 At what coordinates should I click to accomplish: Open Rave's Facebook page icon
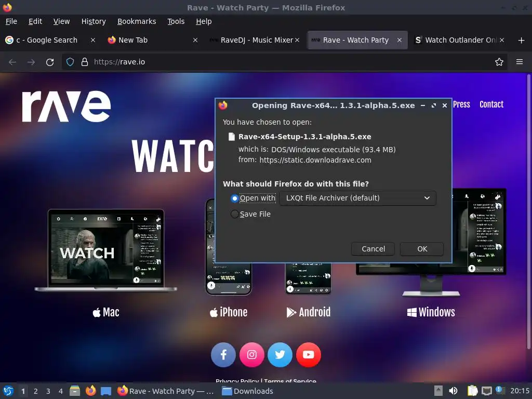223,355
